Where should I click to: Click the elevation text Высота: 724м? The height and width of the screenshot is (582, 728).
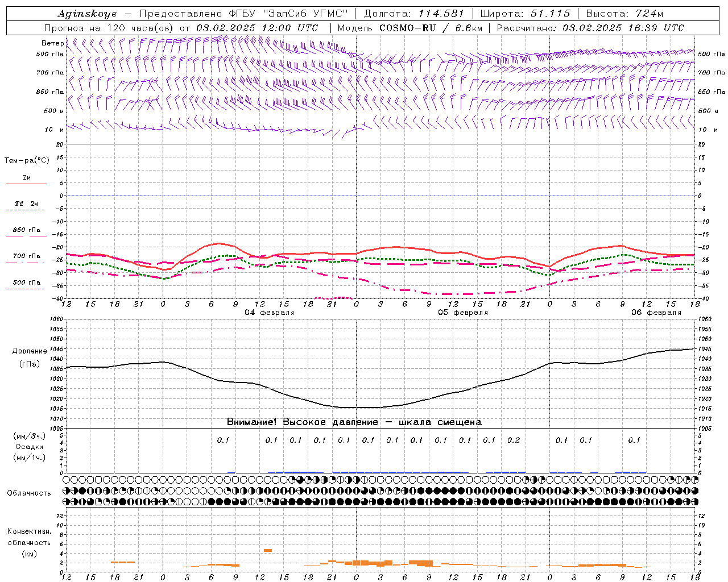pyautogui.click(x=624, y=14)
